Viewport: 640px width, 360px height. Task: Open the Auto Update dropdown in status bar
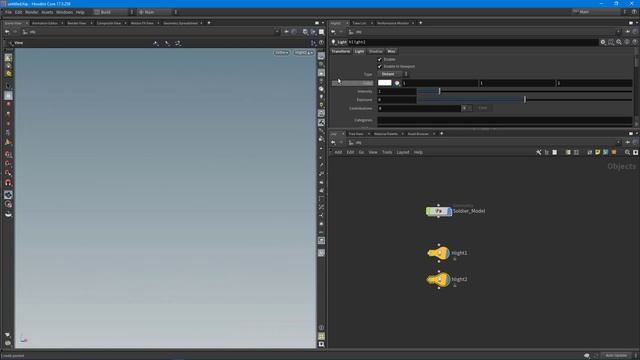619,356
